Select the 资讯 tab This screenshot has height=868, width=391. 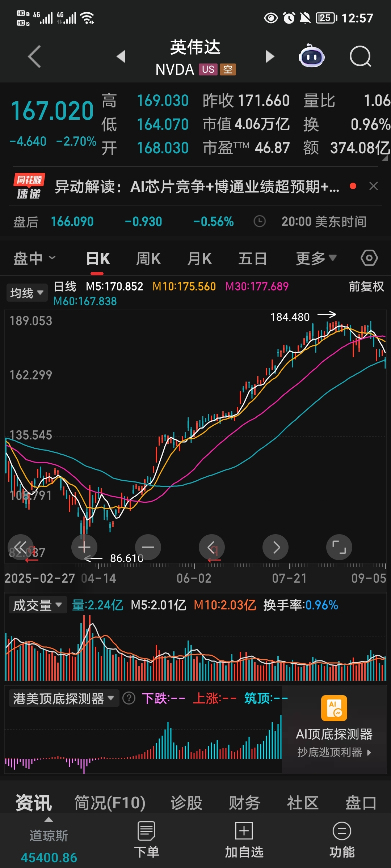click(x=34, y=803)
